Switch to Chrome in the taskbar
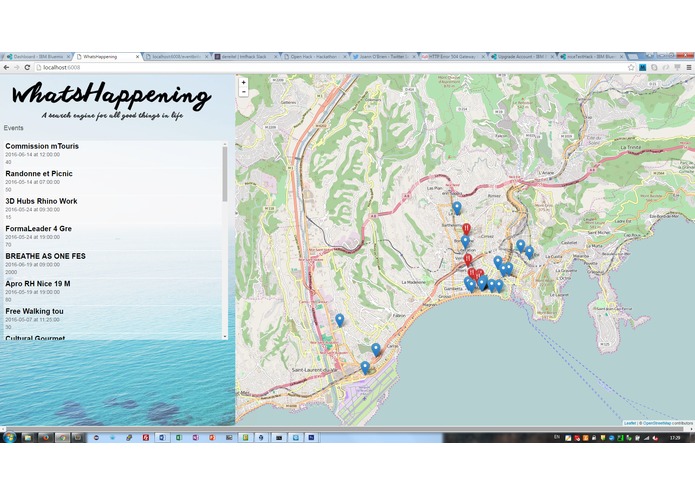This screenshot has height=494, width=695. [62, 437]
